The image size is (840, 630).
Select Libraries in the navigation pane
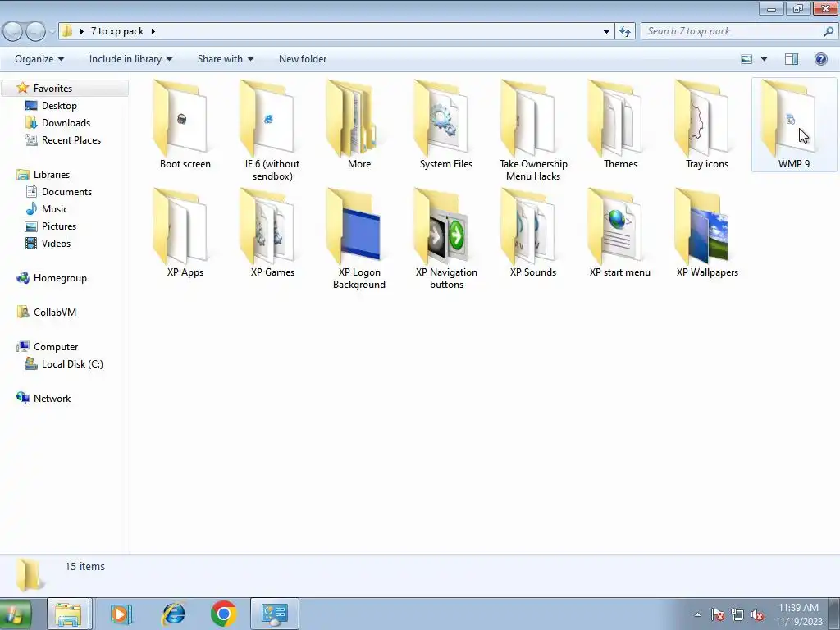click(52, 175)
